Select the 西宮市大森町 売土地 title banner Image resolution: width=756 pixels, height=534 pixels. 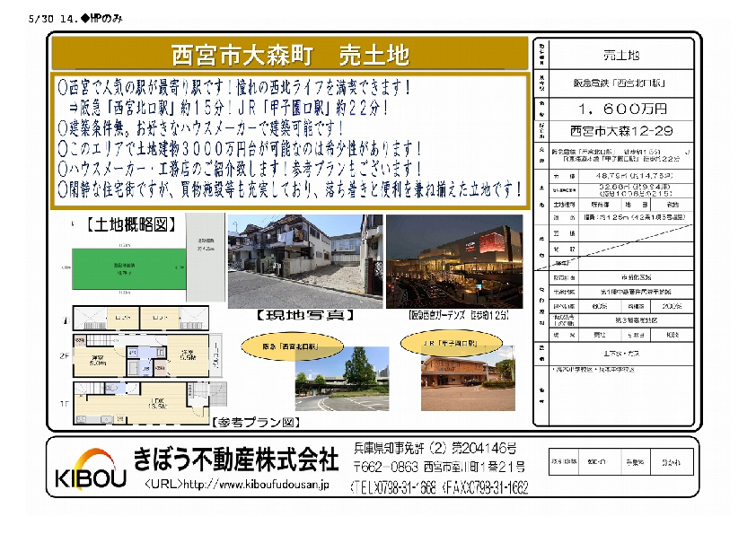click(290, 55)
